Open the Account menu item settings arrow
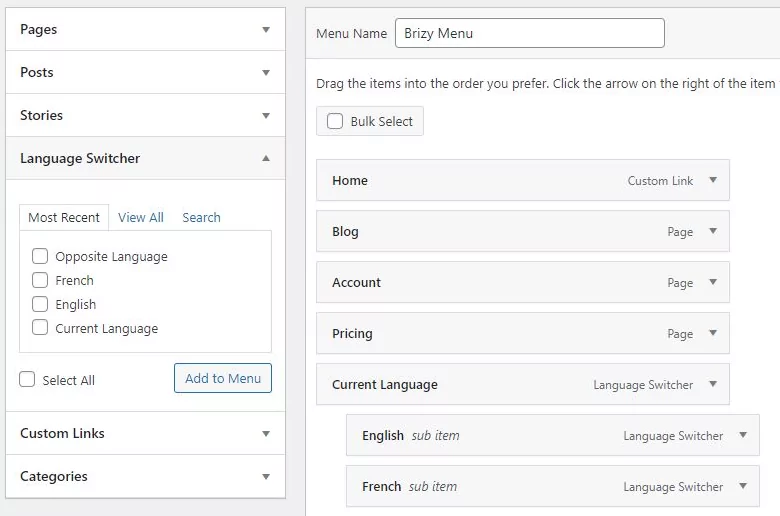 pyautogui.click(x=713, y=282)
